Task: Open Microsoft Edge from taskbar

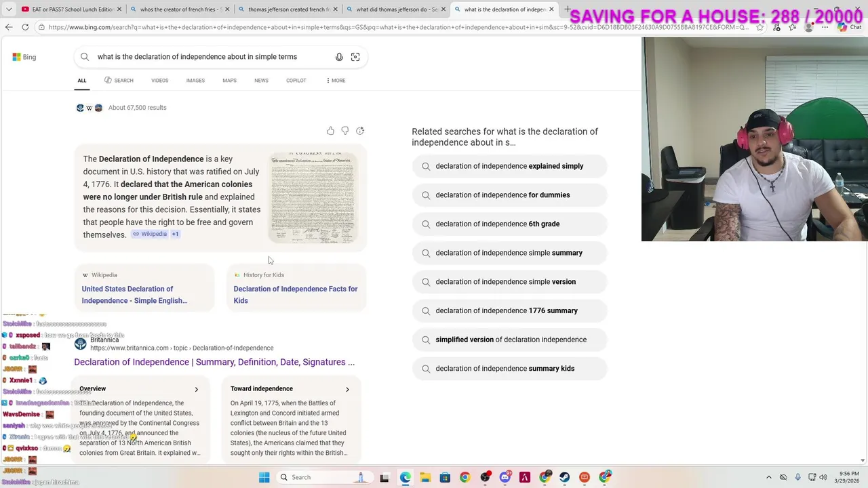Action: 405,477
